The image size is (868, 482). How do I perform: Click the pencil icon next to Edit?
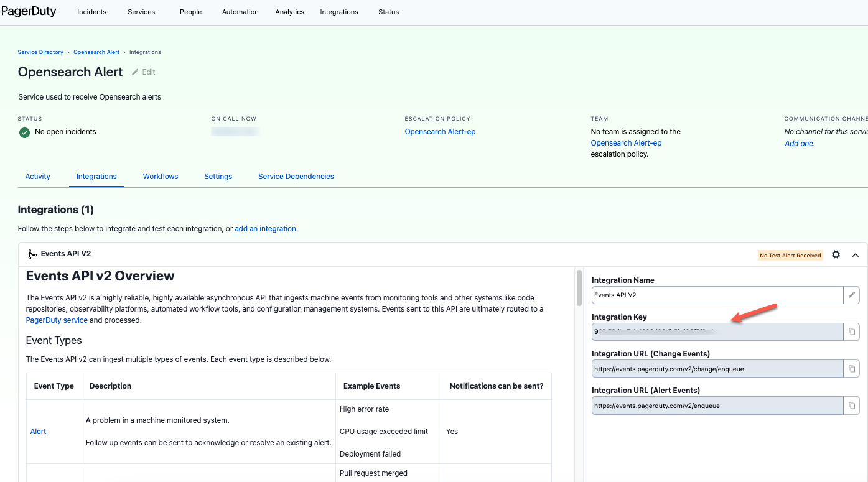[135, 72]
